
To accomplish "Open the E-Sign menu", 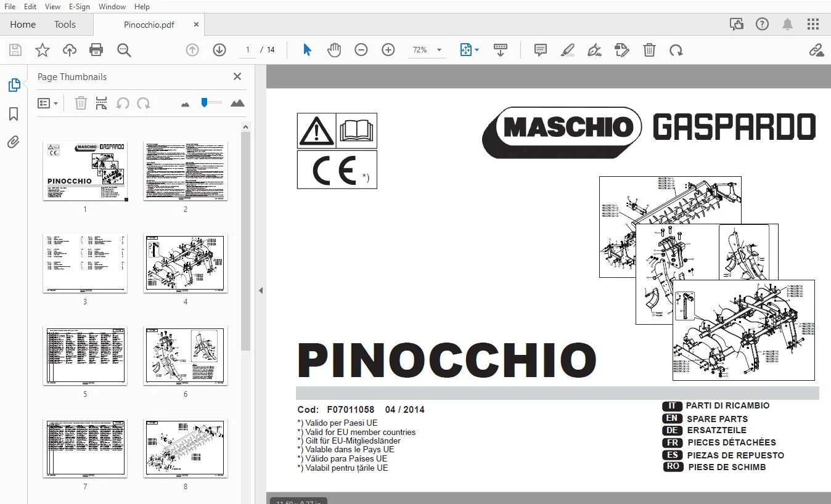I will pyautogui.click(x=80, y=7).
